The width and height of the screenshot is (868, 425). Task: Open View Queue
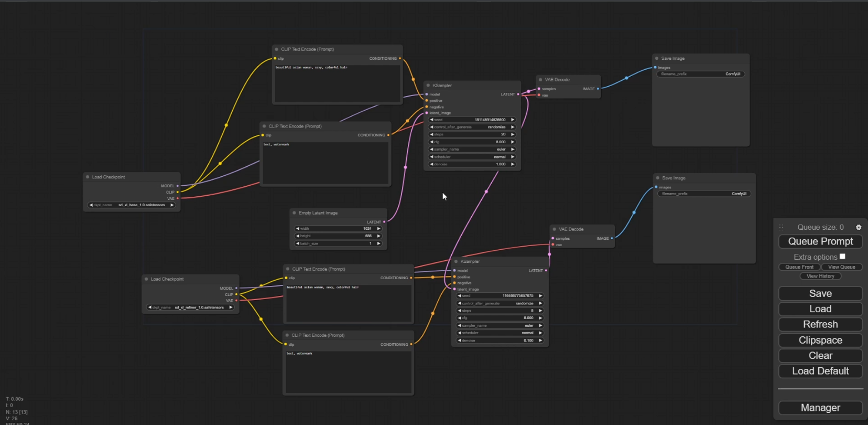point(842,267)
